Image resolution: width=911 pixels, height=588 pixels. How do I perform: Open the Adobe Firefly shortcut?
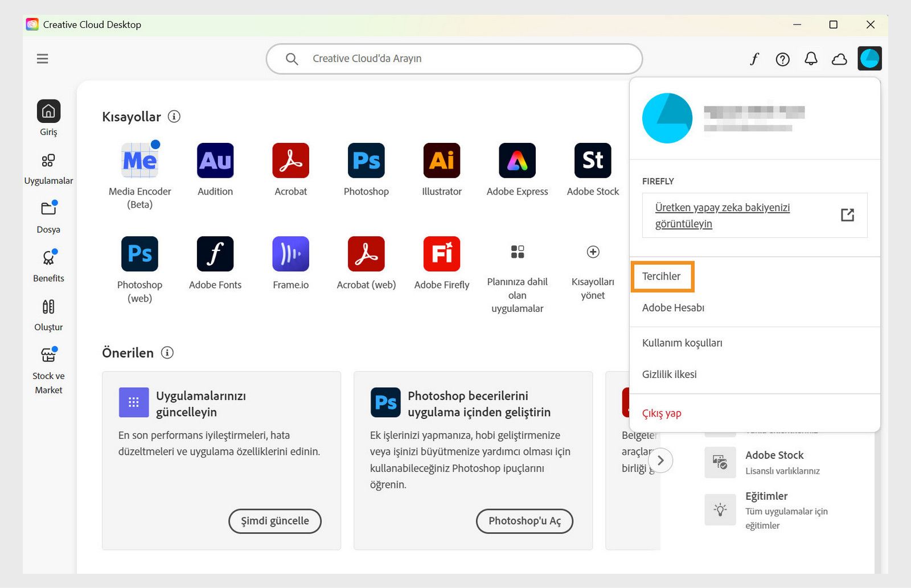pyautogui.click(x=441, y=254)
